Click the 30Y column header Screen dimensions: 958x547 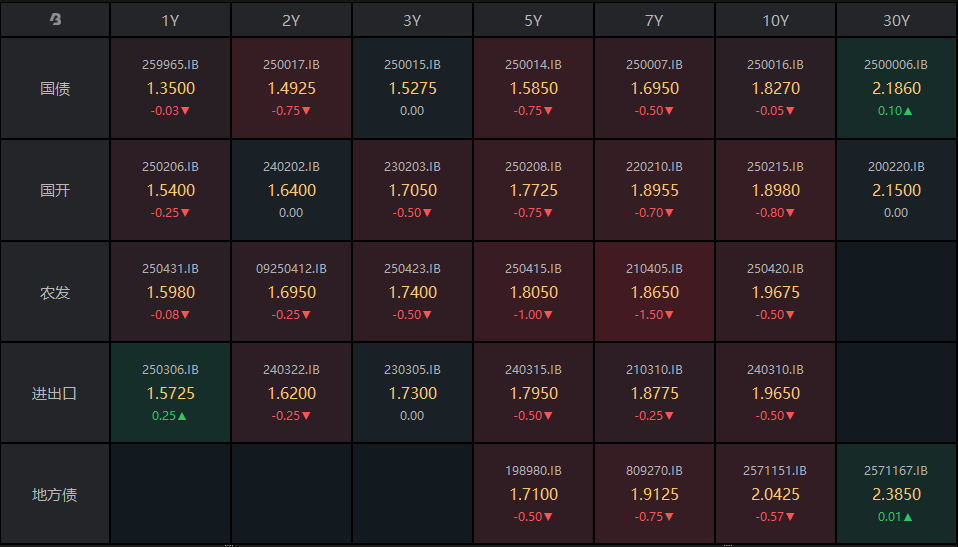[x=896, y=20]
